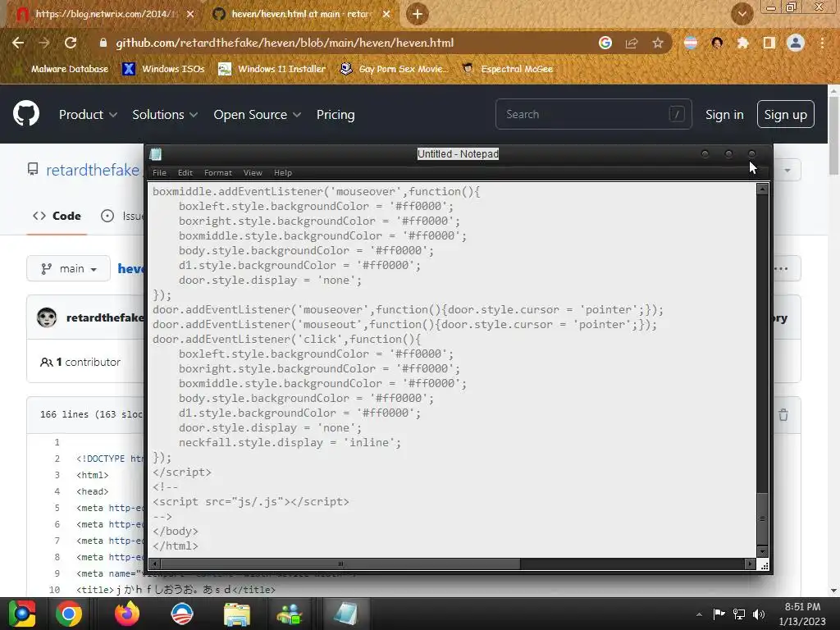
Task: Open Notepad Format menu
Action: click(x=218, y=172)
